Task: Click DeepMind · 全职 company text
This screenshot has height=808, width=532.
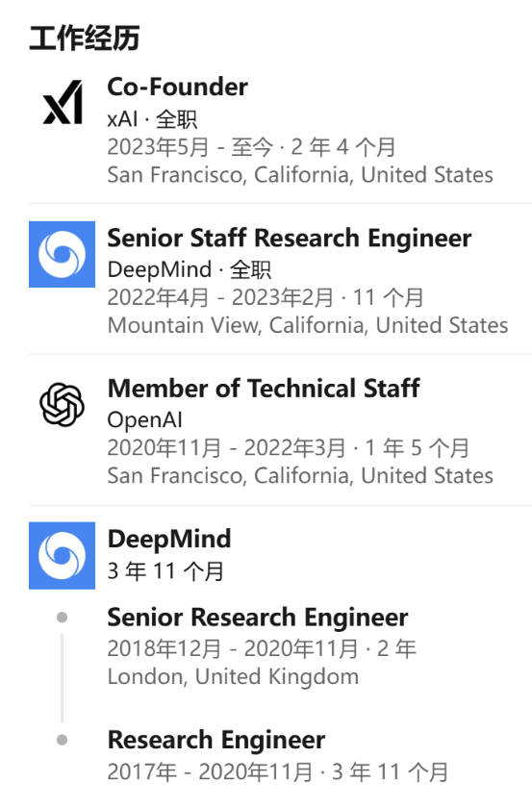Action: click(190, 269)
